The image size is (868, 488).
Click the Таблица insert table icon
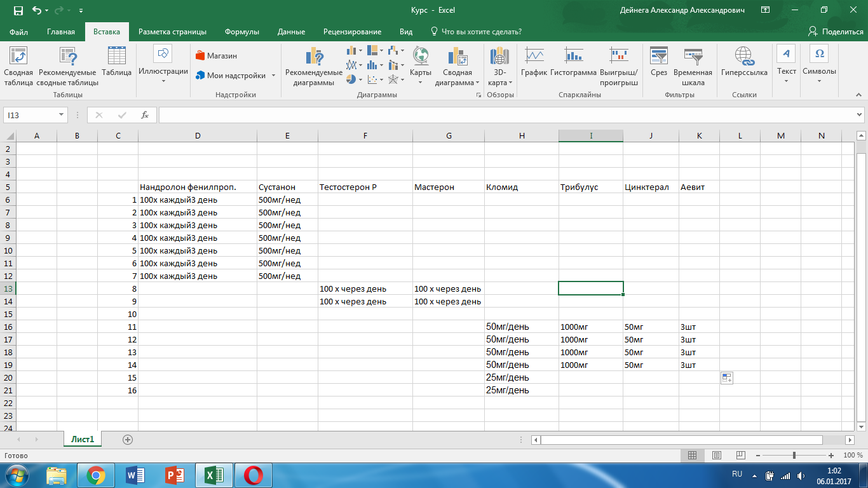click(x=116, y=62)
